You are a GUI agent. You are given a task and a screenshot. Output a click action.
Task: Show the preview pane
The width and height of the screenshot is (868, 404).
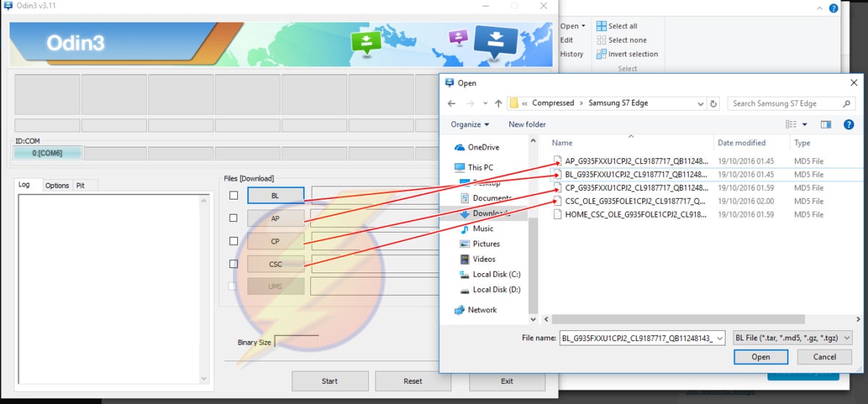(x=826, y=124)
